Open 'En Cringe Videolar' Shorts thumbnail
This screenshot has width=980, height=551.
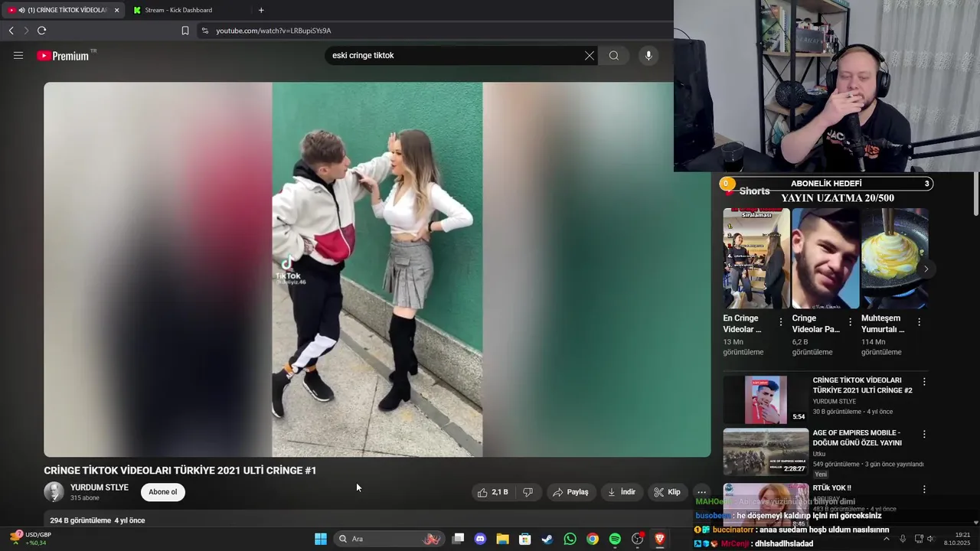click(x=756, y=259)
